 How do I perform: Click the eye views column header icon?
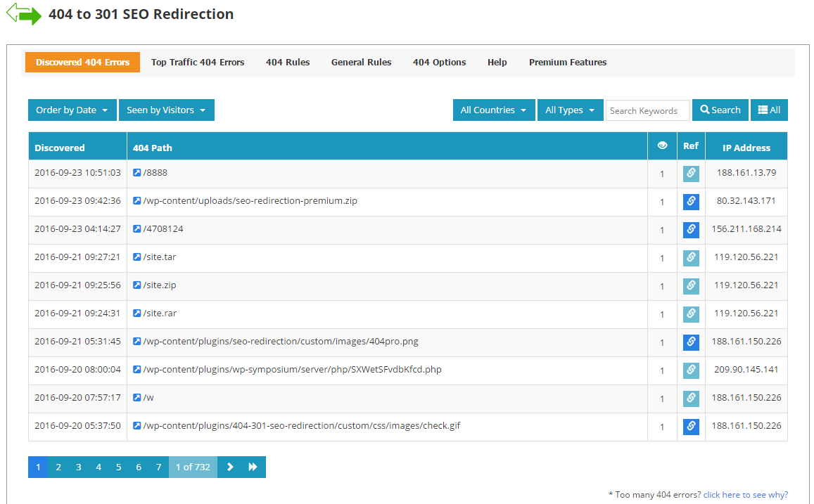pos(663,146)
